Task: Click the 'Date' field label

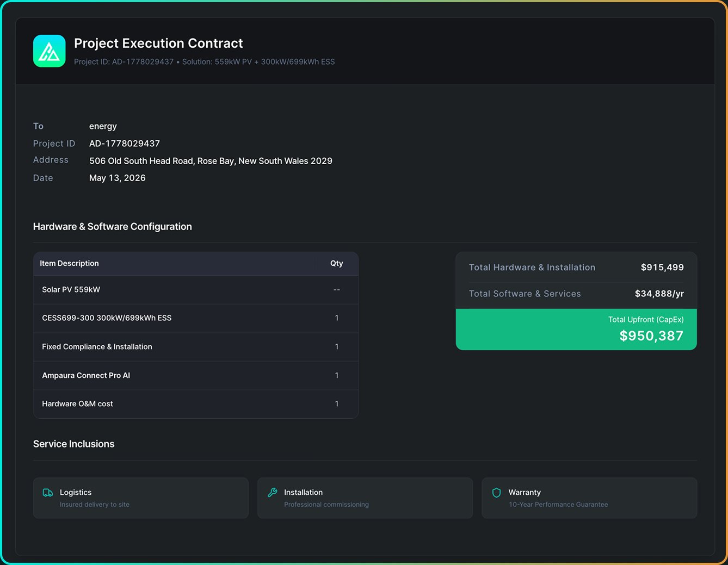Action: [43, 178]
